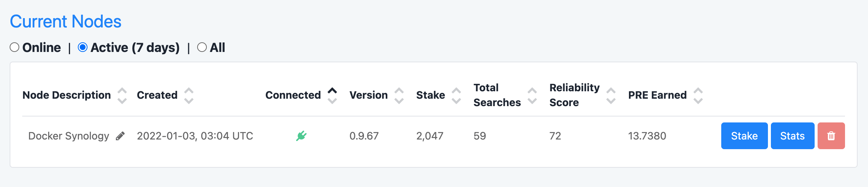Edit Docker Synology description pencil icon
Image resolution: width=868 pixels, height=187 pixels.
[x=120, y=136]
